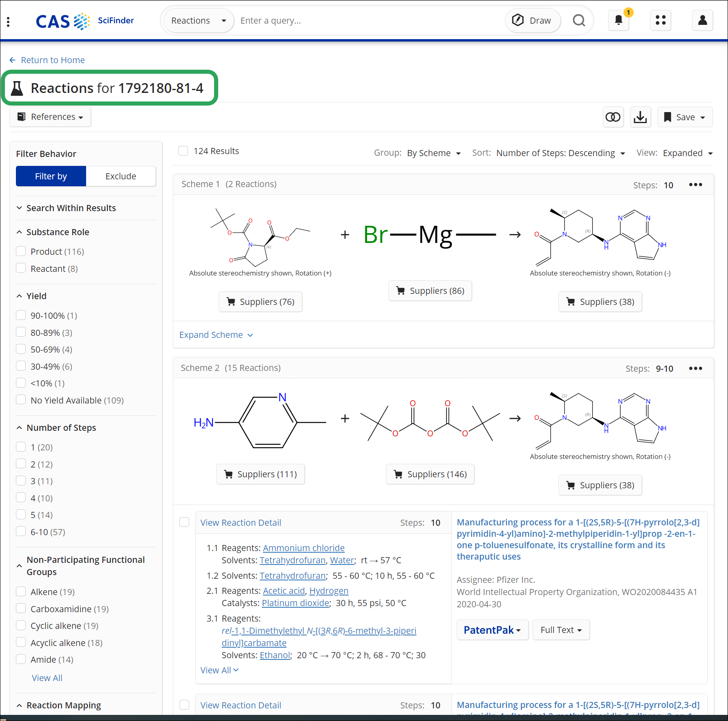Open the References menu
This screenshot has height=721, width=728.
pos(50,117)
